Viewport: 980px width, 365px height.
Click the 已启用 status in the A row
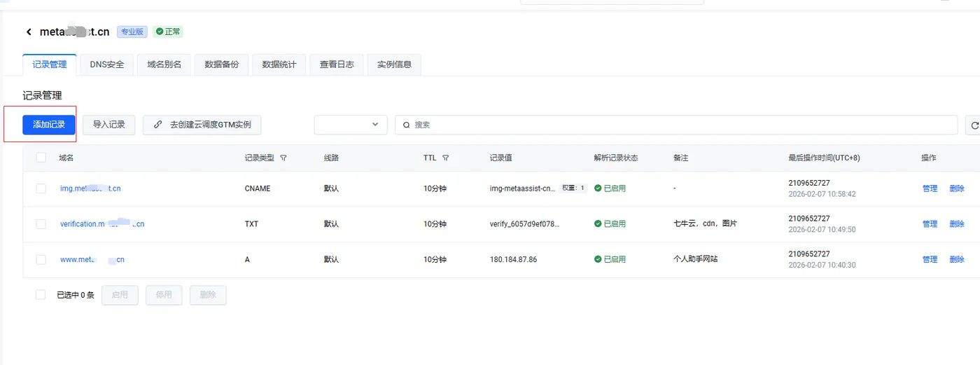click(x=610, y=259)
